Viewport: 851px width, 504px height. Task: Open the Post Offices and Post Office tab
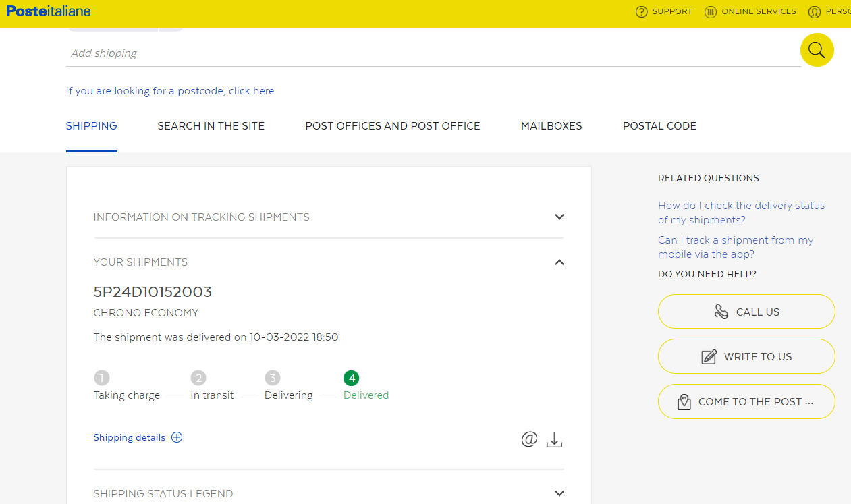[x=392, y=126]
